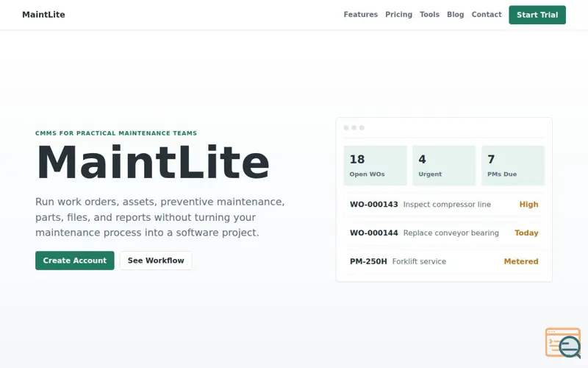Click the Today due label

(526, 233)
